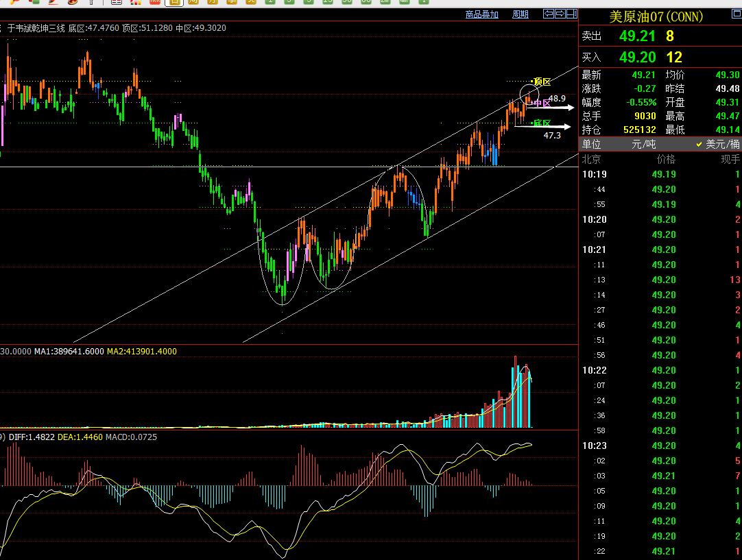Switch to the 周 weekly period button
This screenshot has width=742, height=560.
click(x=193, y=2)
